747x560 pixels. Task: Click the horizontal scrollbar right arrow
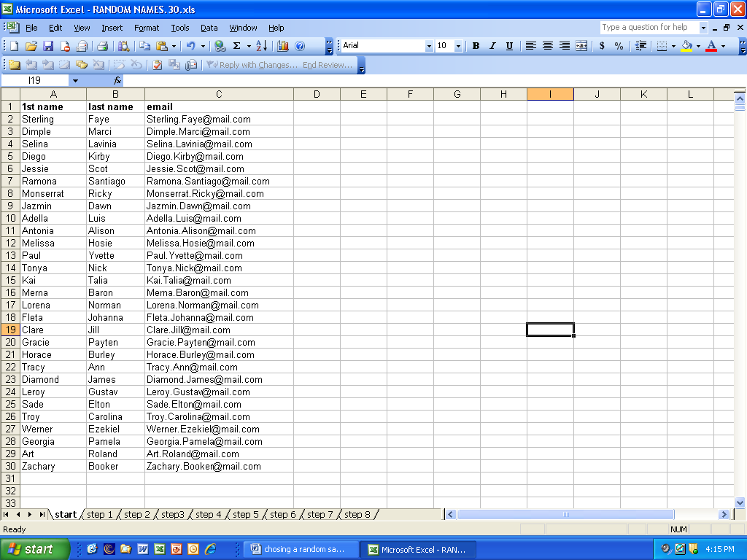tap(724, 514)
